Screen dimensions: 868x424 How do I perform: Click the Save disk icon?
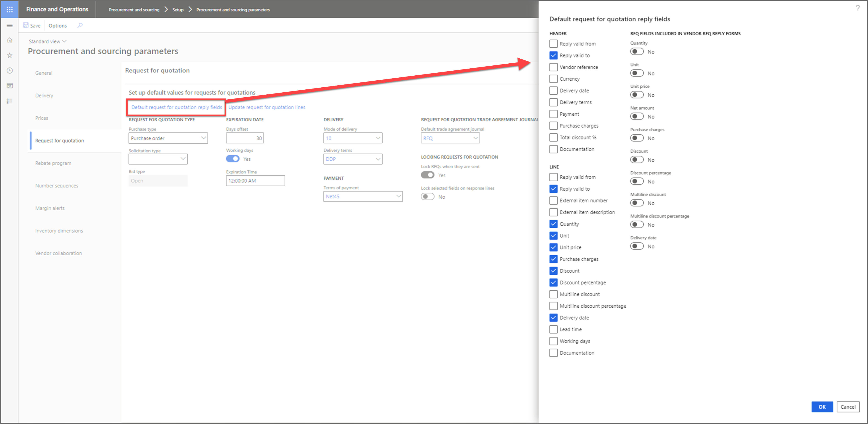click(x=26, y=25)
